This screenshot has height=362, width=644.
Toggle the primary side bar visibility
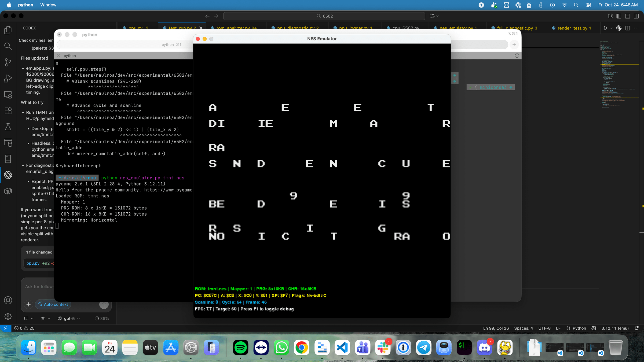[x=619, y=16]
